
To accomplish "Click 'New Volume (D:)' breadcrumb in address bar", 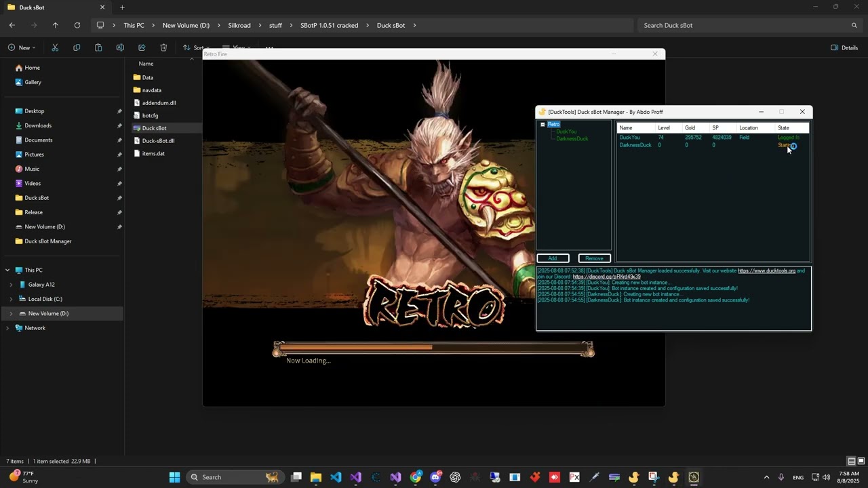I will (186, 25).
